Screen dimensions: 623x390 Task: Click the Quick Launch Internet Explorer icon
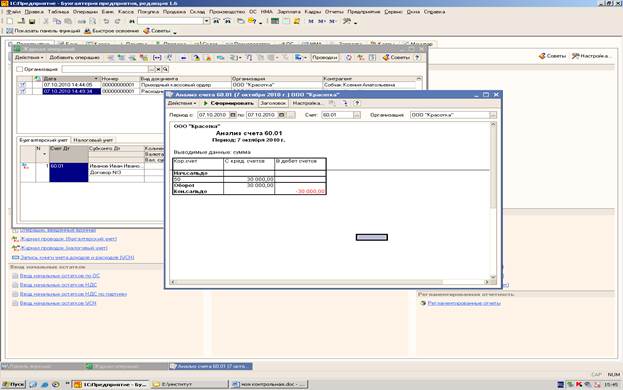coord(44,384)
